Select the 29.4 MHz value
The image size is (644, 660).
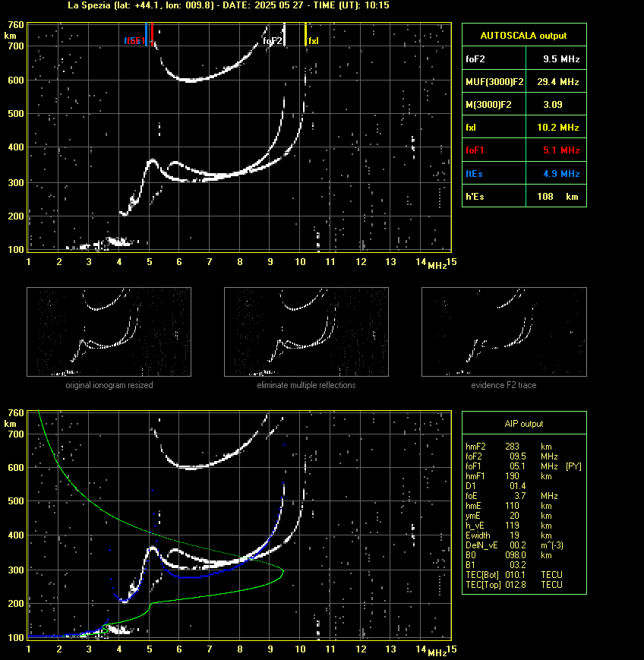[557, 82]
